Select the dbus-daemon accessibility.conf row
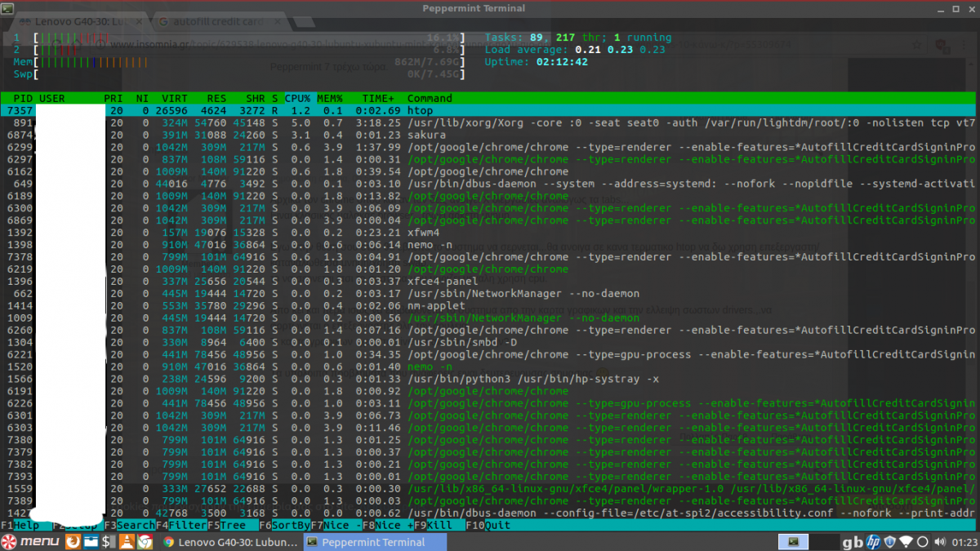The height and width of the screenshot is (551, 980). coord(490,513)
